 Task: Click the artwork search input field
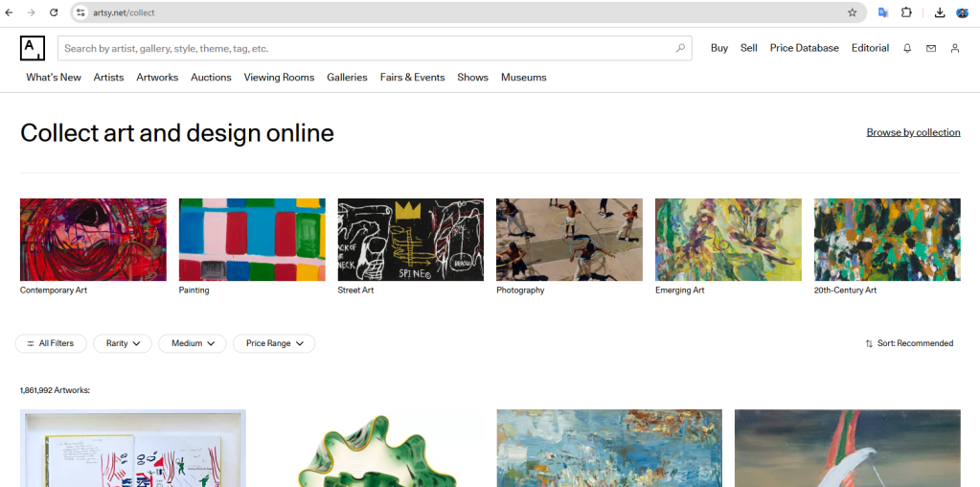click(364, 48)
